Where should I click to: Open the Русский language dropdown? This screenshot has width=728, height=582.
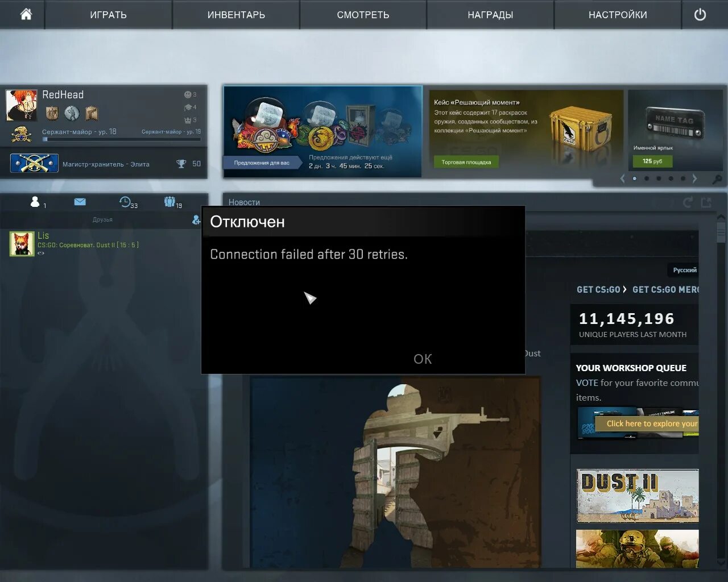pyautogui.click(x=685, y=270)
